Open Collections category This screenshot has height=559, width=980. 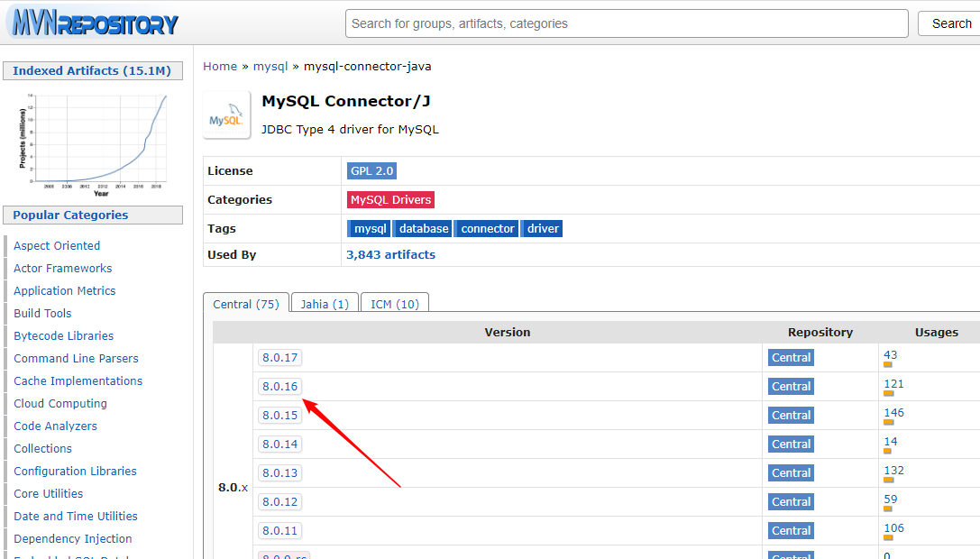click(x=42, y=448)
